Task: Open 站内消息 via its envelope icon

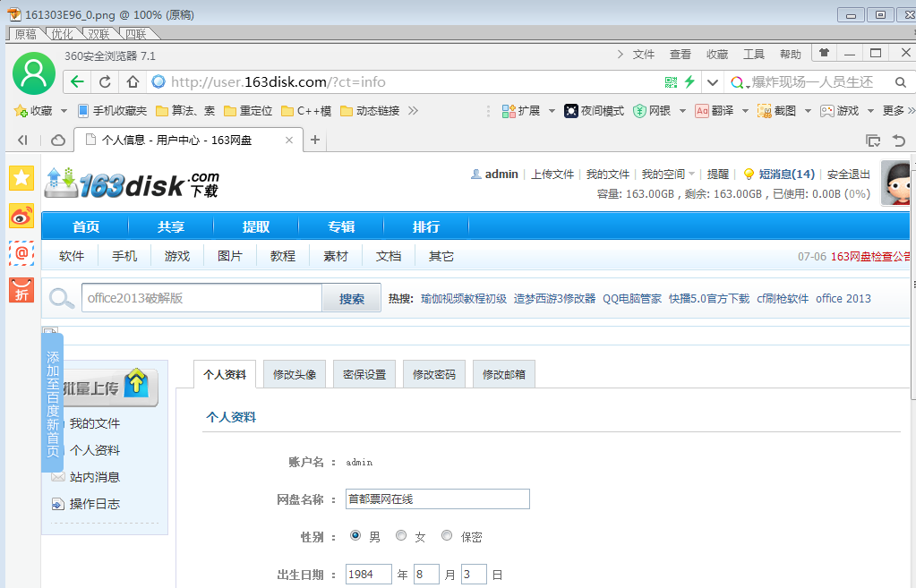Action: click(58, 476)
